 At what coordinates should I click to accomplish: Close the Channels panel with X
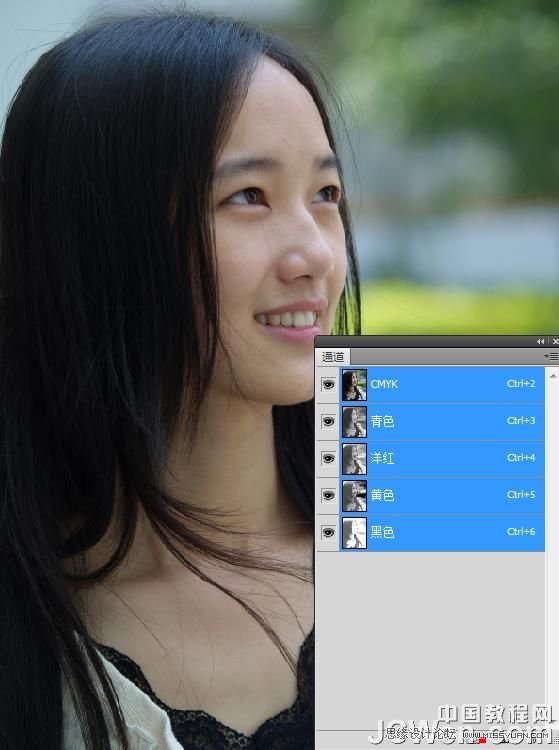pos(555,342)
